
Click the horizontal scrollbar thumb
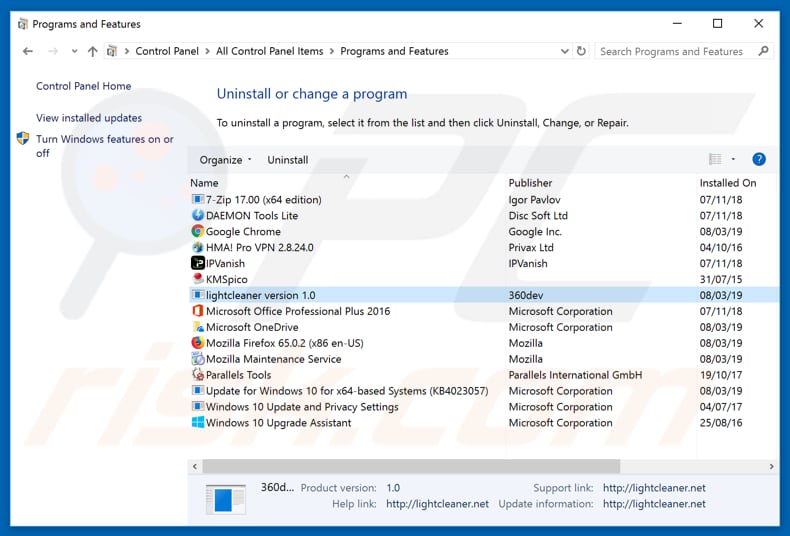(411, 466)
